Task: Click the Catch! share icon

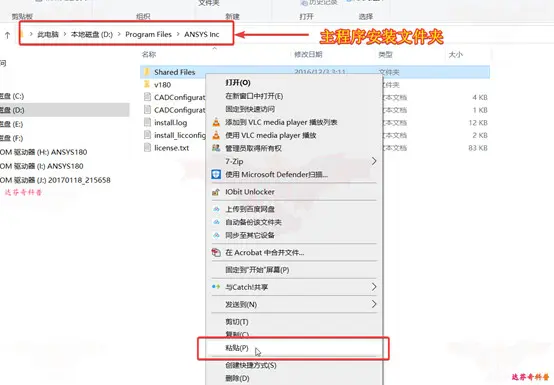Action: pos(216,287)
